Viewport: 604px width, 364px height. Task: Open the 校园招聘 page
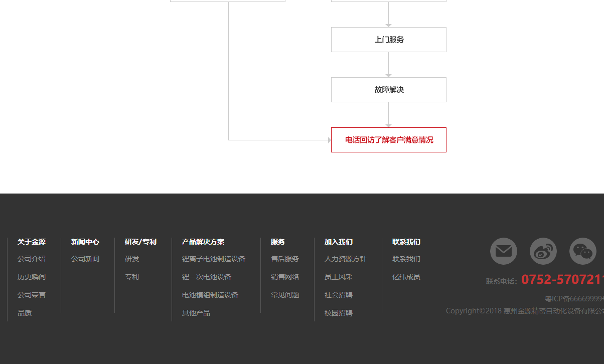[x=339, y=312]
